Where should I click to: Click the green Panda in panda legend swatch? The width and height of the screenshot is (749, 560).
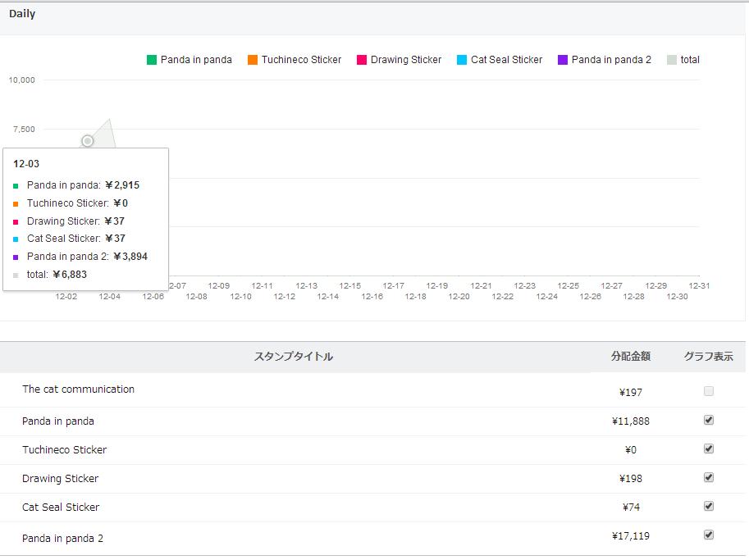152,60
